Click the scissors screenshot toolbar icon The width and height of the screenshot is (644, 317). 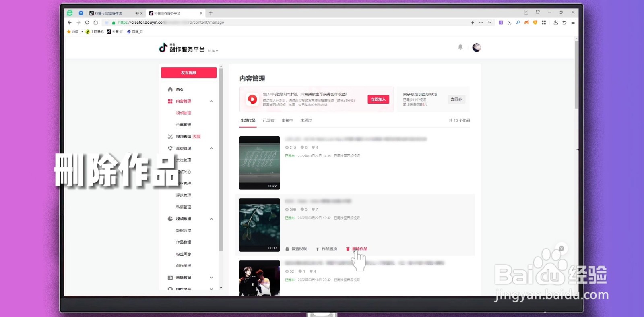[x=510, y=23]
